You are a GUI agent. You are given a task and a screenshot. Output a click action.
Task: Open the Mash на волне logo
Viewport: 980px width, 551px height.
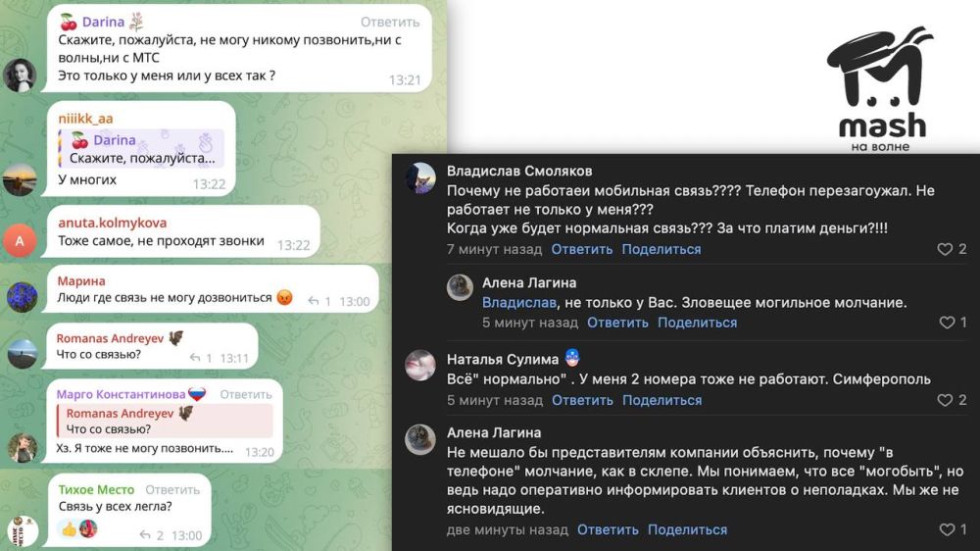881,89
